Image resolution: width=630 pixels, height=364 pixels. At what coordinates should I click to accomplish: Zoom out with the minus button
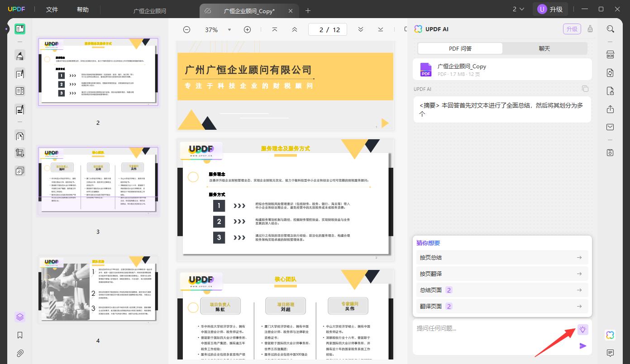[186, 29]
